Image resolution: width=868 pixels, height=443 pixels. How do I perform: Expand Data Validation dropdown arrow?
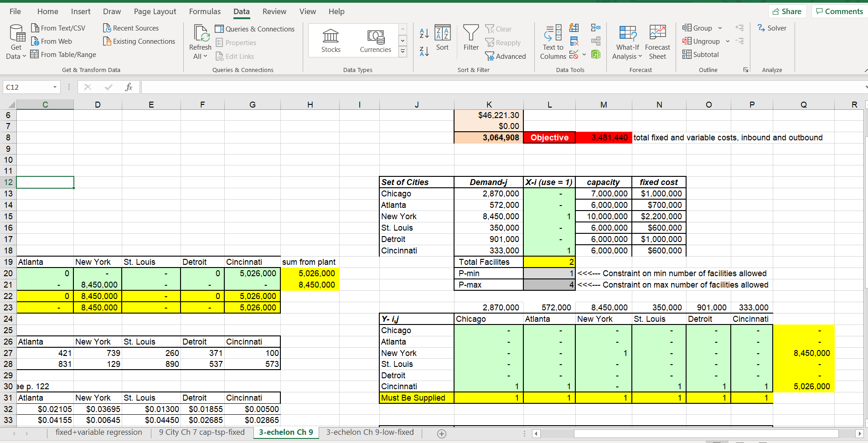click(584, 55)
